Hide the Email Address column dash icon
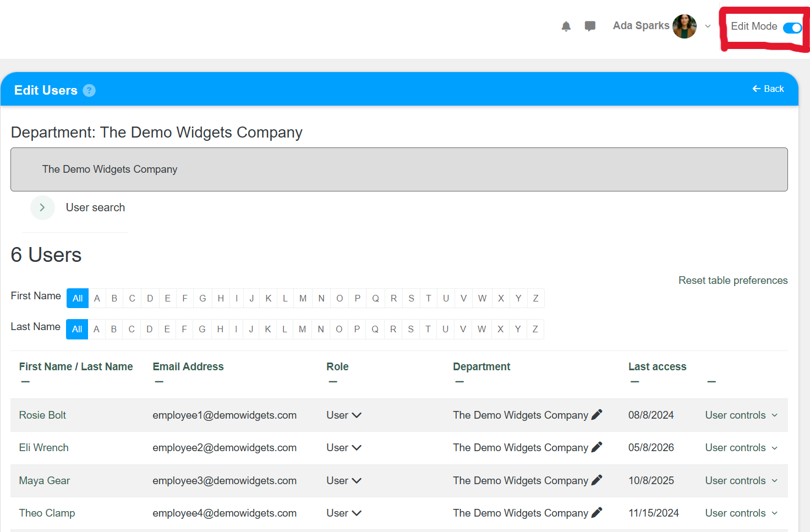 point(159,381)
